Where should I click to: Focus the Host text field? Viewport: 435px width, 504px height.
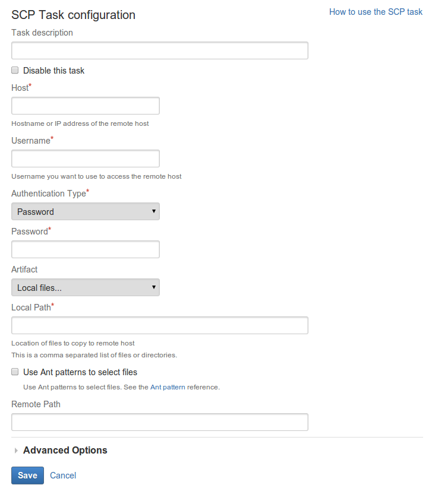(x=86, y=106)
